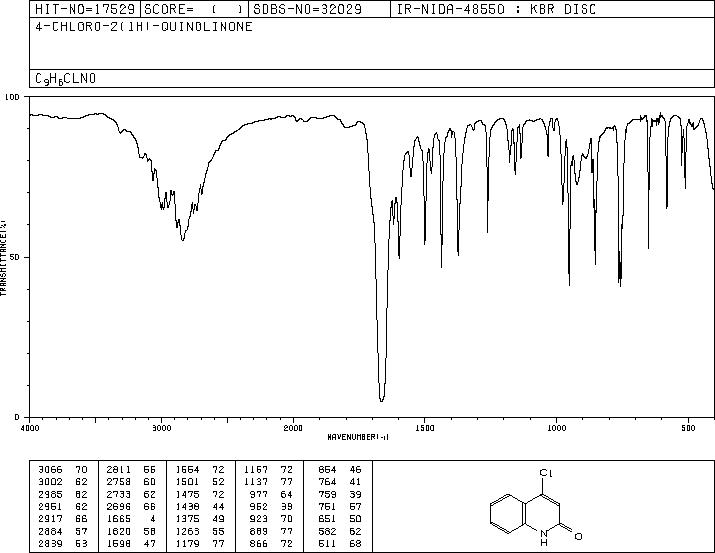The height and width of the screenshot is (553, 715).
Task: Click the 3000 wavenumber axis label
Action: click(161, 428)
